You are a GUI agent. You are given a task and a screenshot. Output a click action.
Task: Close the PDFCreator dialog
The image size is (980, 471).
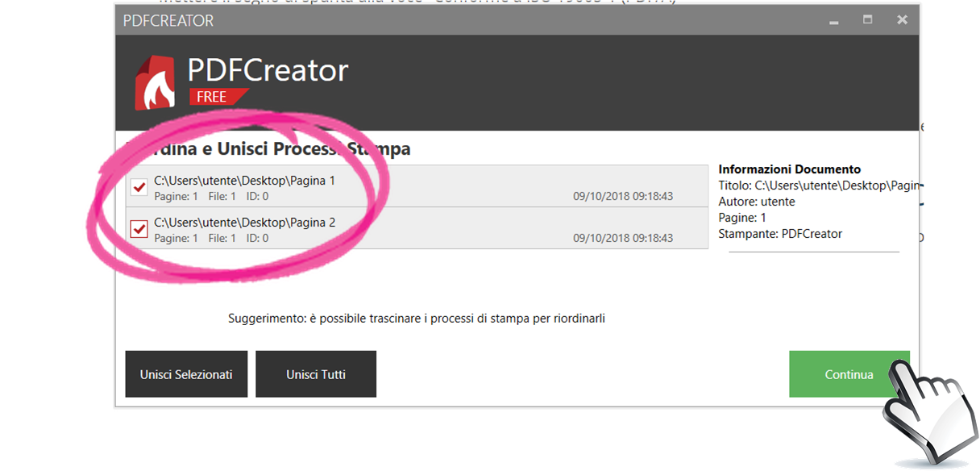tap(902, 20)
